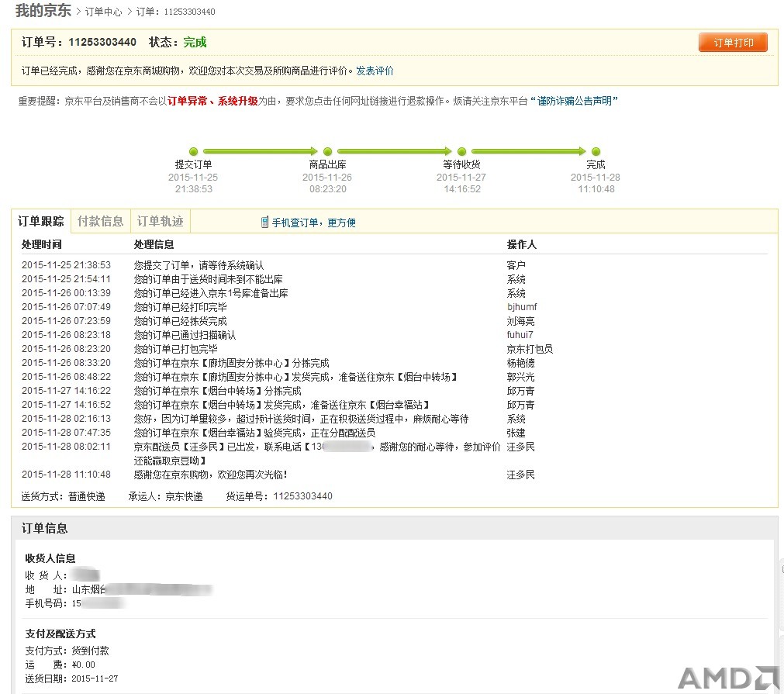Switch to the 付款信息 tab

(x=101, y=221)
